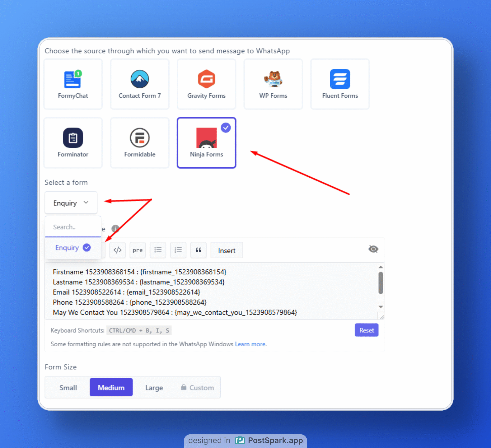Image resolution: width=491 pixels, height=448 pixels.
Task: Click the Reset button
Action: (366, 330)
